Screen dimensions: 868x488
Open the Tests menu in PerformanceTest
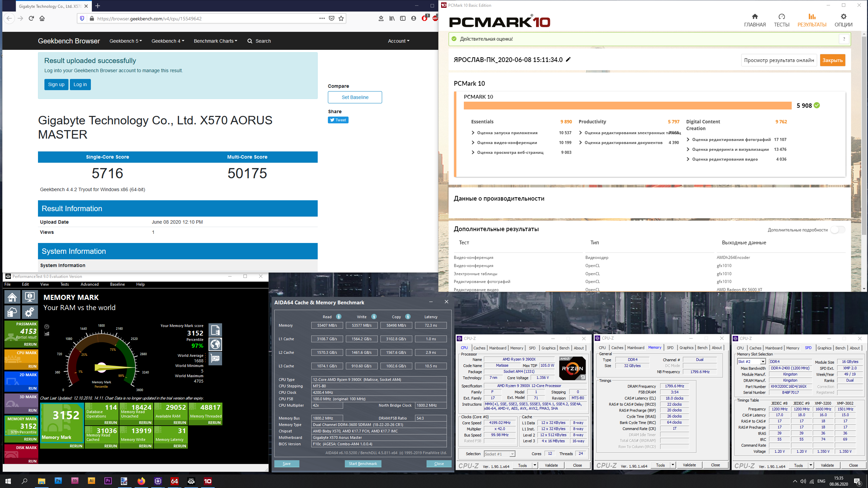[x=64, y=284]
